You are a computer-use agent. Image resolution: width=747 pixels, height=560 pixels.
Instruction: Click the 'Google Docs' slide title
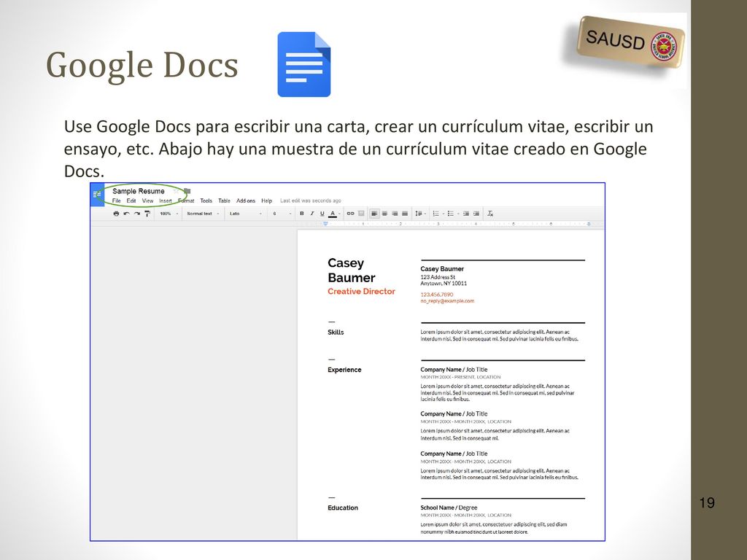(x=142, y=65)
